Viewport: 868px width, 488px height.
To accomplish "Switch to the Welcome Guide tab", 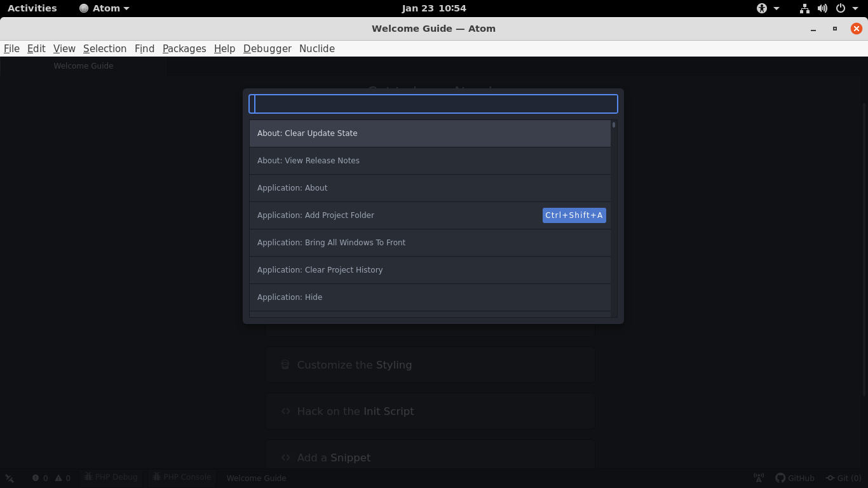I will pyautogui.click(x=83, y=66).
